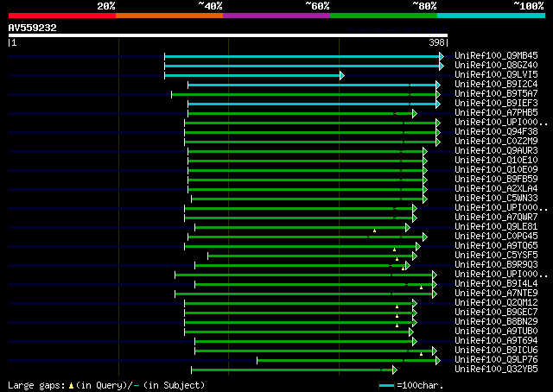Select the UniRef100_B9ICU6 label
Screen dimensions: 553x392
click(496, 351)
